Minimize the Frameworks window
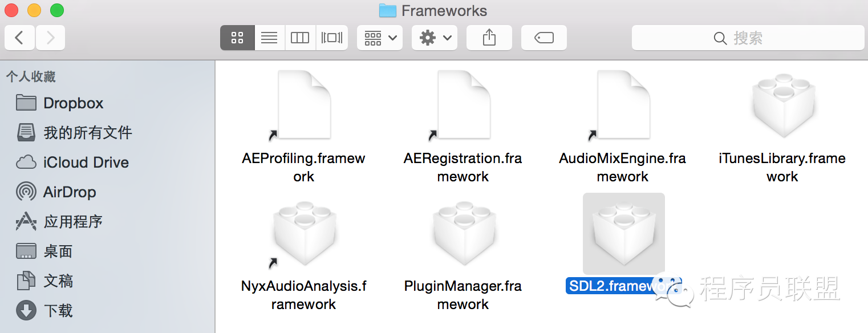Screen dimensions: 868x333 click(x=34, y=10)
